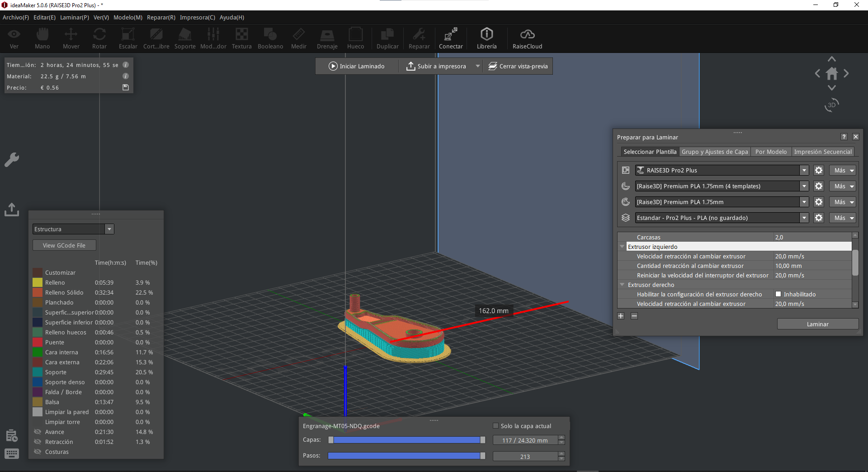Collapse the Extrusor izquierdo group

click(623, 247)
